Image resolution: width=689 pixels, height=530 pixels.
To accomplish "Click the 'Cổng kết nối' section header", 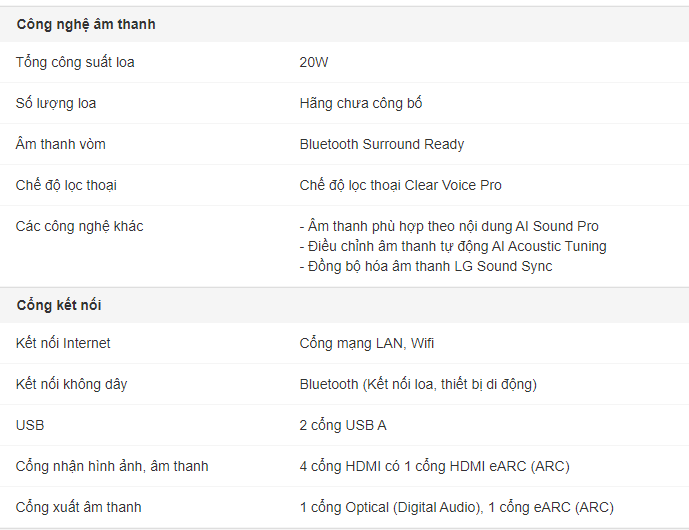I will click(x=59, y=305).
